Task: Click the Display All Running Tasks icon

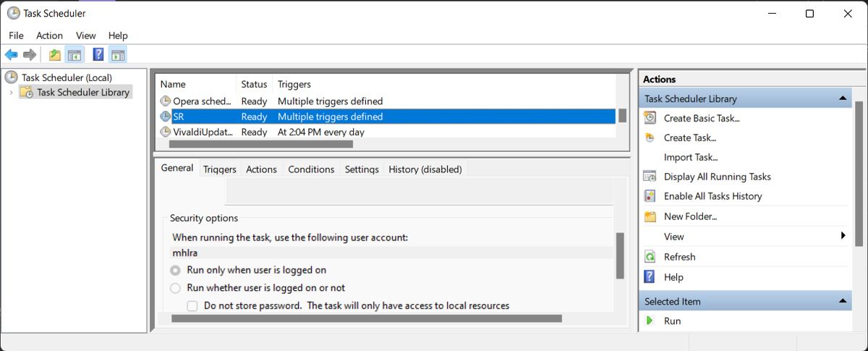Action: coord(650,177)
